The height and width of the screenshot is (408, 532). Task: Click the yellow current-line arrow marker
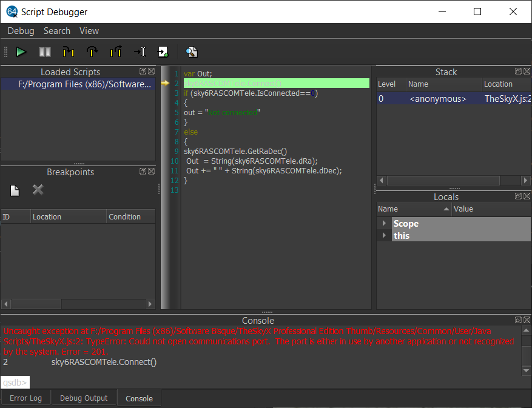point(165,83)
